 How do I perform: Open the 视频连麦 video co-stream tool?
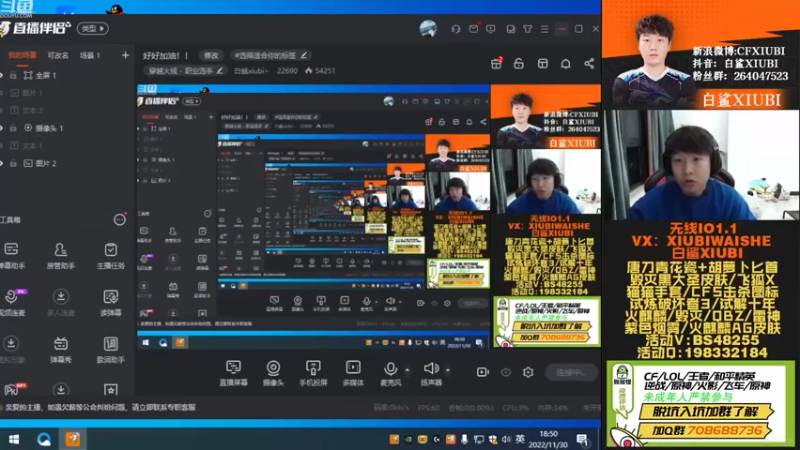[11, 303]
